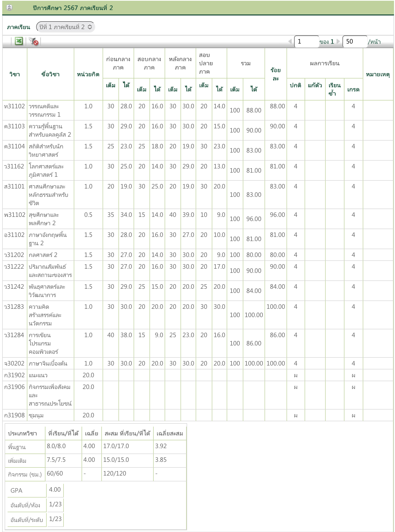Select subject code ว31283
Screen dimensions: 395x532
[x=14, y=307]
